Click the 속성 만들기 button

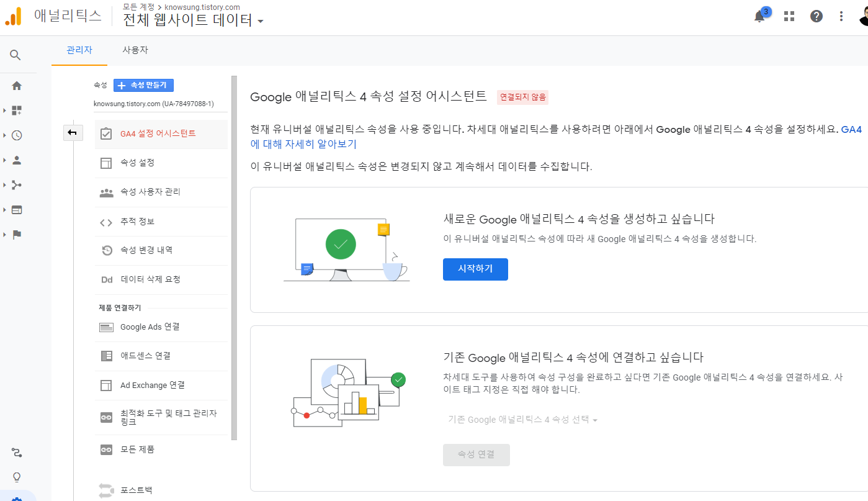tap(143, 86)
